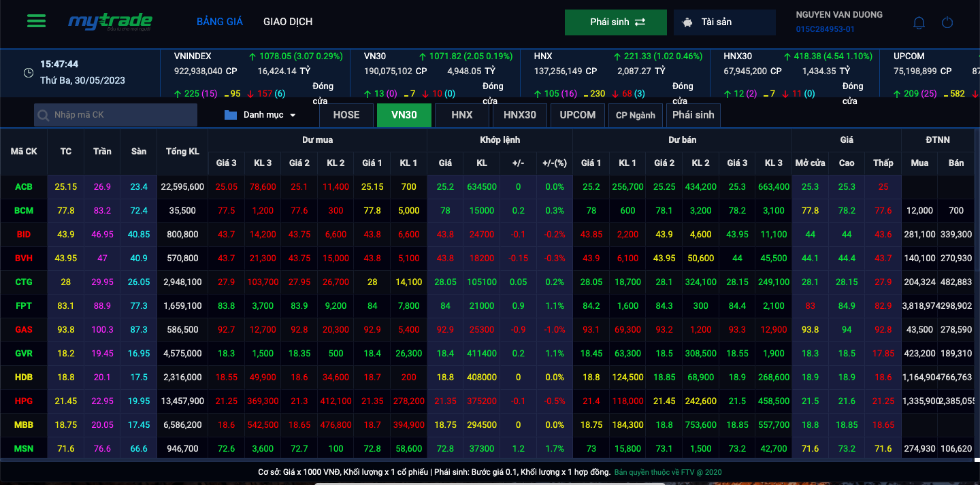Switch to CP Ngành tab
Image resolution: width=980 pixels, height=485 pixels.
(635, 115)
